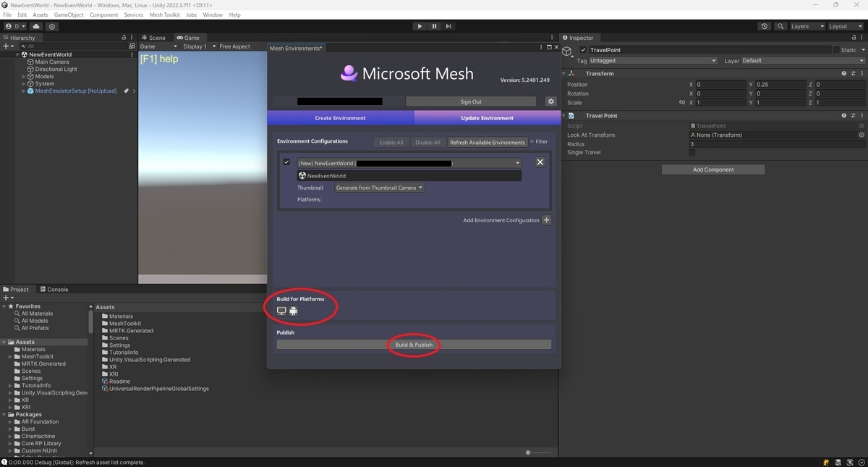
Task: Click Enable All button
Action: click(x=391, y=142)
